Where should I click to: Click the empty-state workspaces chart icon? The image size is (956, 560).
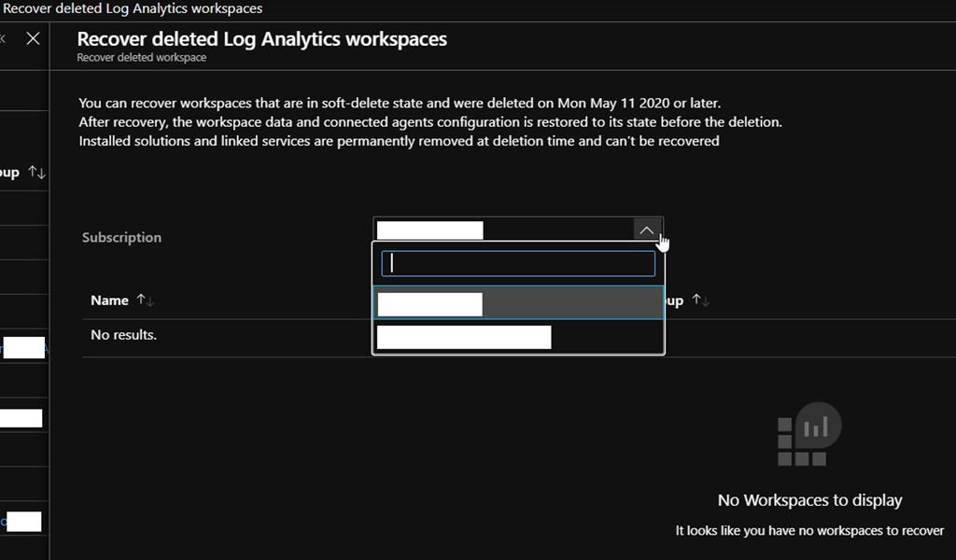click(x=808, y=435)
